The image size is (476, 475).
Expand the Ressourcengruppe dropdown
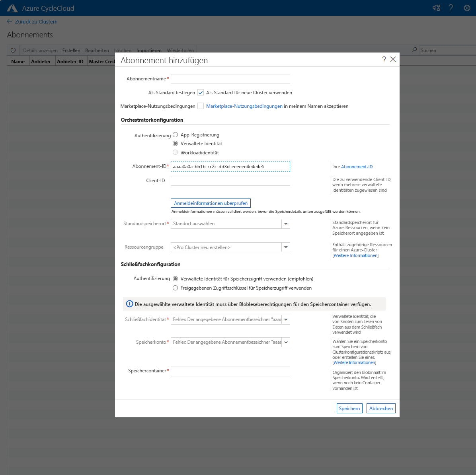pos(285,247)
